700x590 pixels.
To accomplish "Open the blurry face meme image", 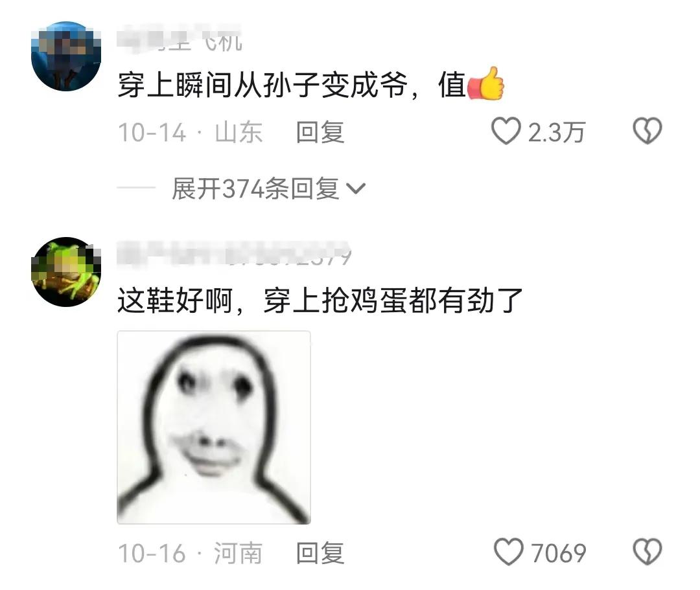I will [214, 427].
